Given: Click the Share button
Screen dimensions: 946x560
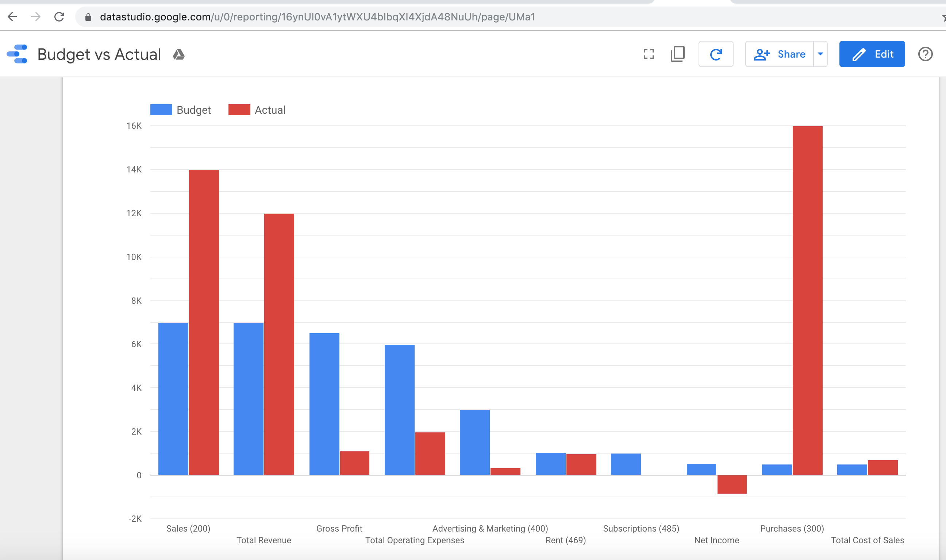Looking at the screenshot, I should coord(780,54).
